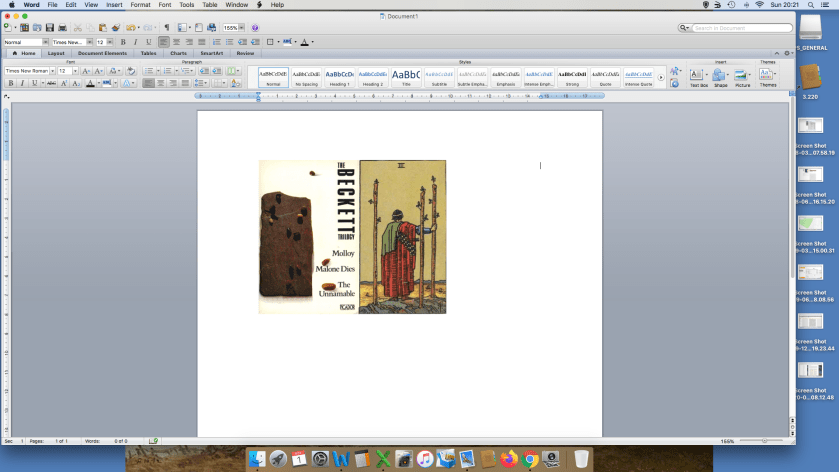Apply the Title style from the gallery
839x472 pixels.
406,76
